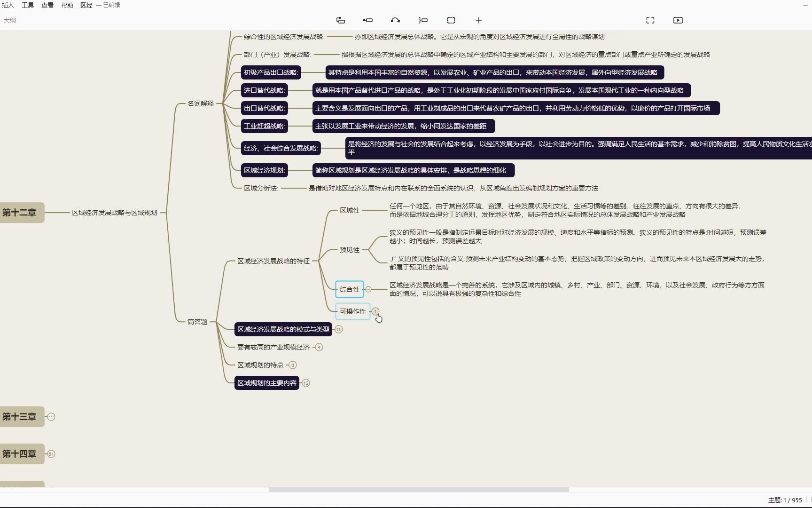Start presentation pitch mode icon
This screenshot has width=812, height=508.
[x=678, y=20]
